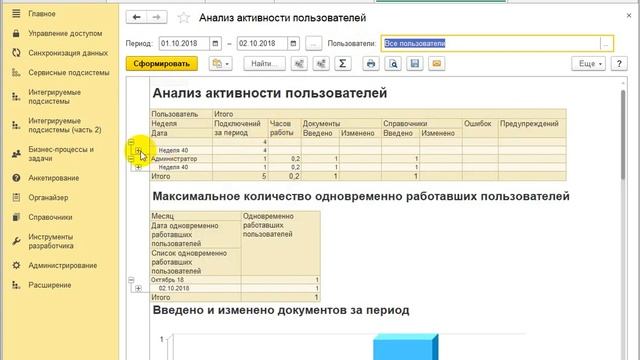Viewport: 640px width, 360px height.
Task: Click the sync arrows icon for Синхронизация данных
Action: pyautogui.click(x=16, y=53)
